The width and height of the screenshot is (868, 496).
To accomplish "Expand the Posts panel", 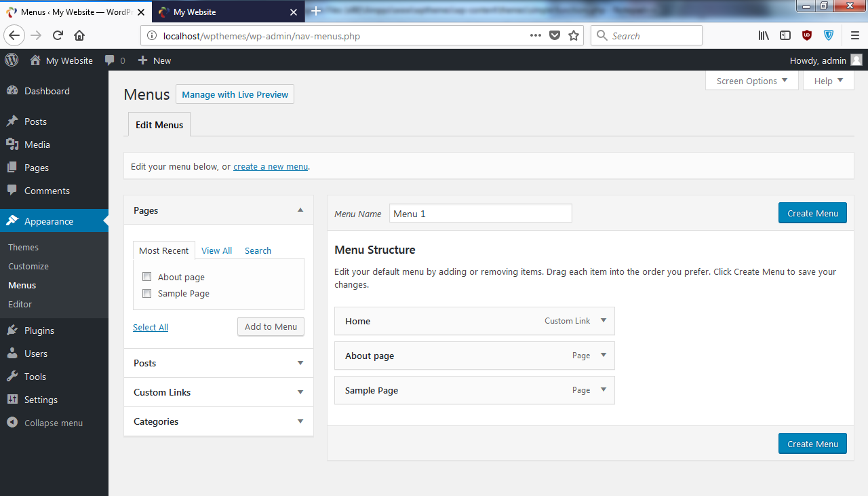I will coord(218,363).
